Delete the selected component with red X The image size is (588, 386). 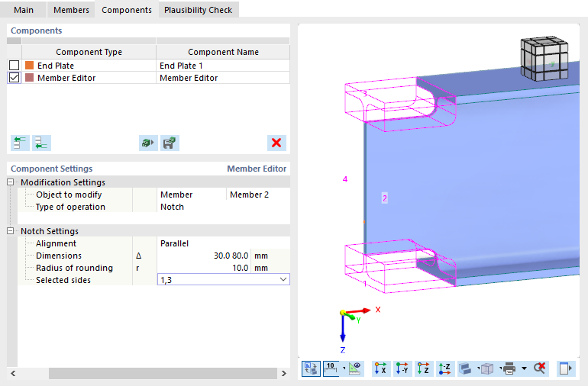pos(276,143)
